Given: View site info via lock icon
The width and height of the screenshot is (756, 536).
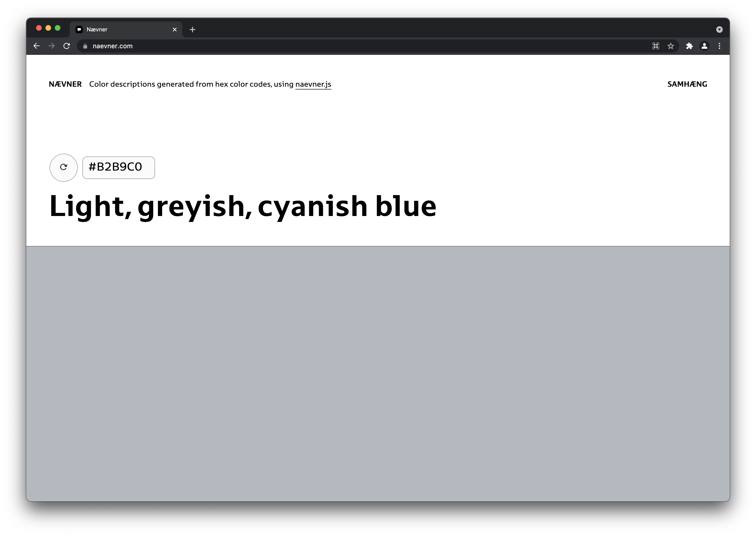Looking at the screenshot, I should (x=85, y=46).
